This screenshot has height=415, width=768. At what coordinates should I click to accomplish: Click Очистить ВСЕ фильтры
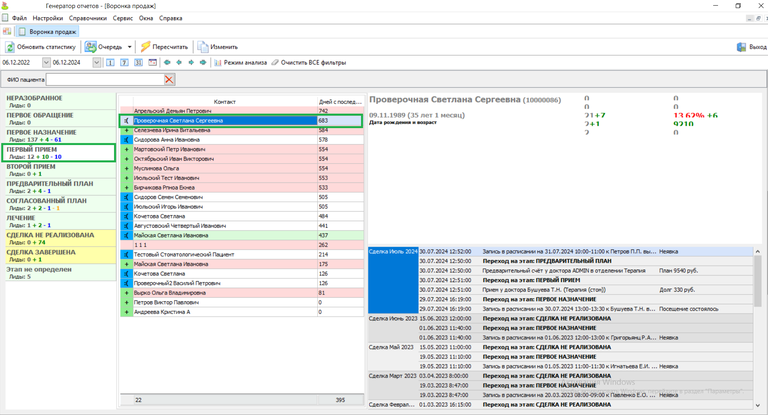click(309, 63)
